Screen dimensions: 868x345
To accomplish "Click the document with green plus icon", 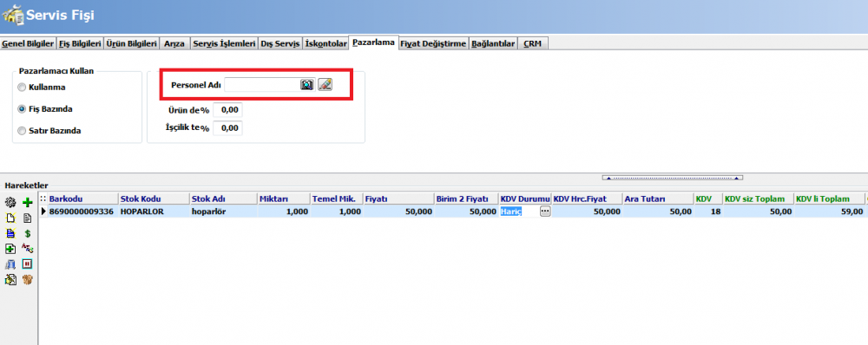I will [10, 249].
